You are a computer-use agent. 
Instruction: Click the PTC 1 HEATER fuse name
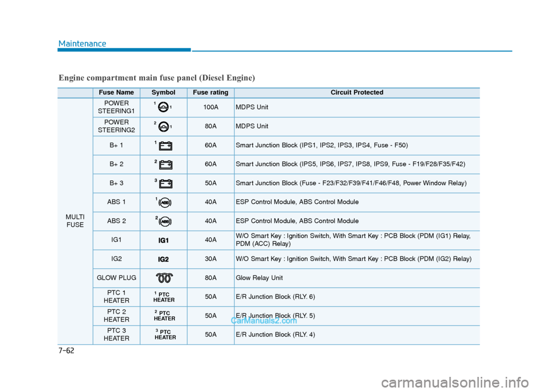point(117,297)
